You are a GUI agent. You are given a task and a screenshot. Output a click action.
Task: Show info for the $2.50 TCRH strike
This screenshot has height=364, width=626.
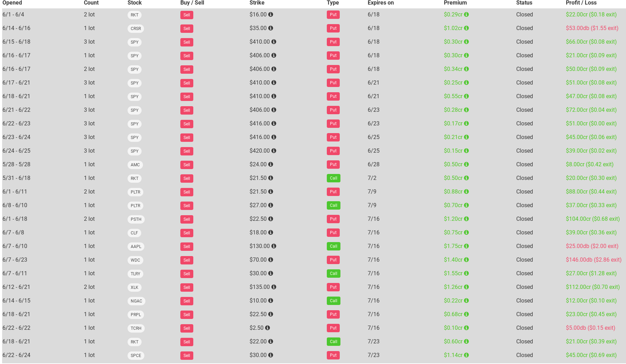point(267,328)
